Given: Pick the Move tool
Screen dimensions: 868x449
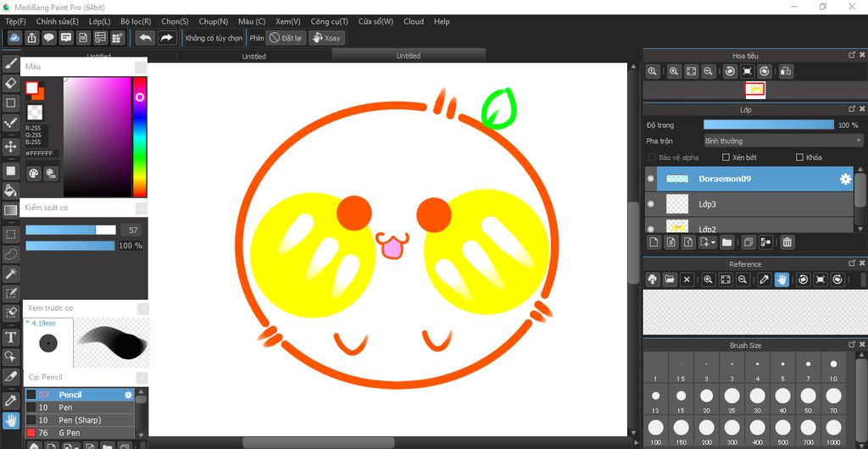Looking at the screenshot, I should tap(10, 147).
